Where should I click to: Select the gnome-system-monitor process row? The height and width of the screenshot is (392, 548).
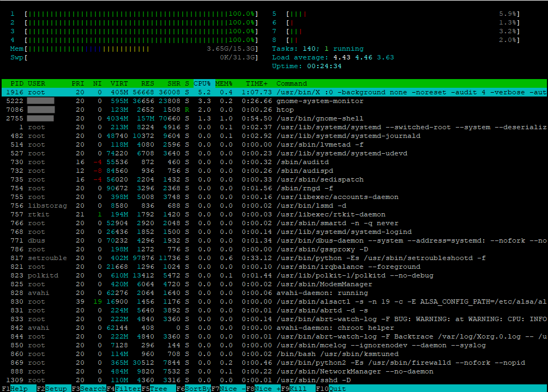click(x=274, y=101)
